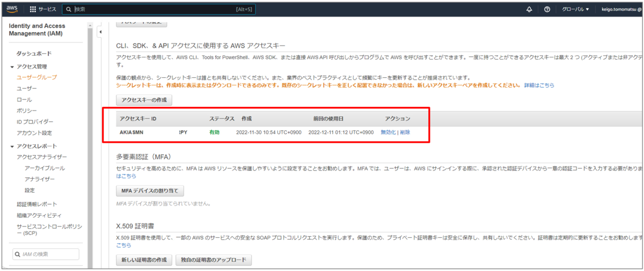Click the 作成 column header
This screenshot has width=644, height=271.
(246, 119)
